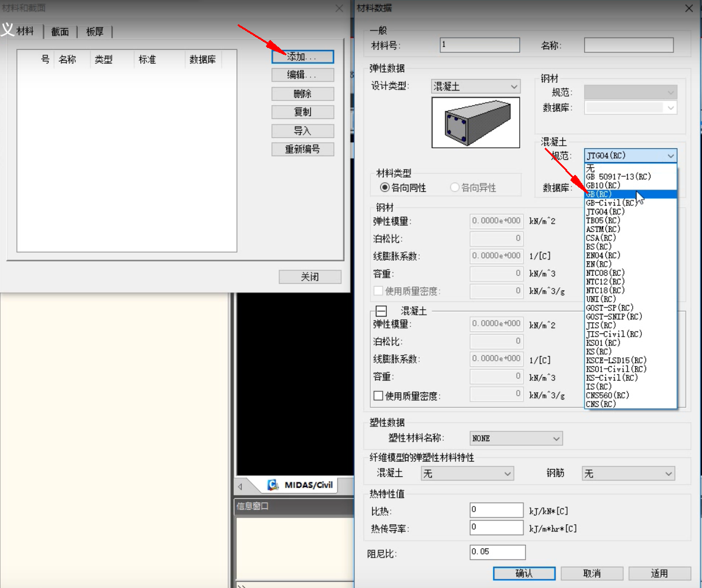Click the 热传导率 input field
This screenshot has width=702, height=588.
497,527
